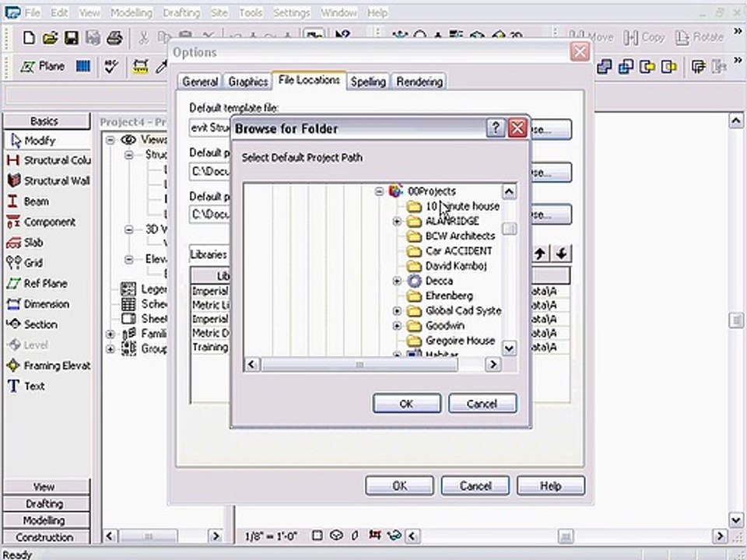Image resolution: width=747 pixels, height=560 pixels.
Task: Select the Section tool
Action: [32, 324]
